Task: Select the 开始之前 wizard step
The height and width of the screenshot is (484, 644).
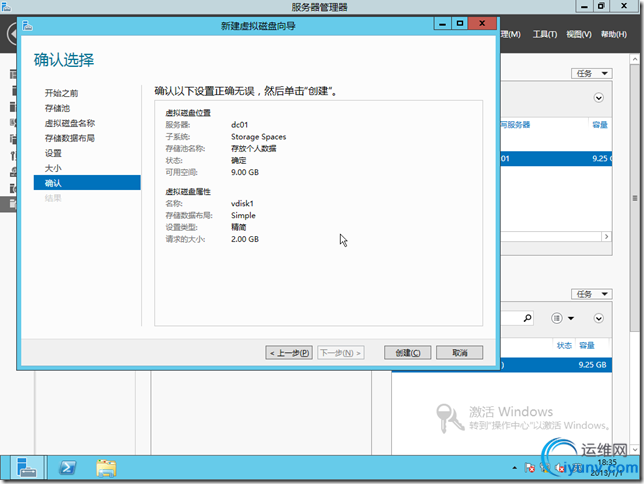Action: 61,93
